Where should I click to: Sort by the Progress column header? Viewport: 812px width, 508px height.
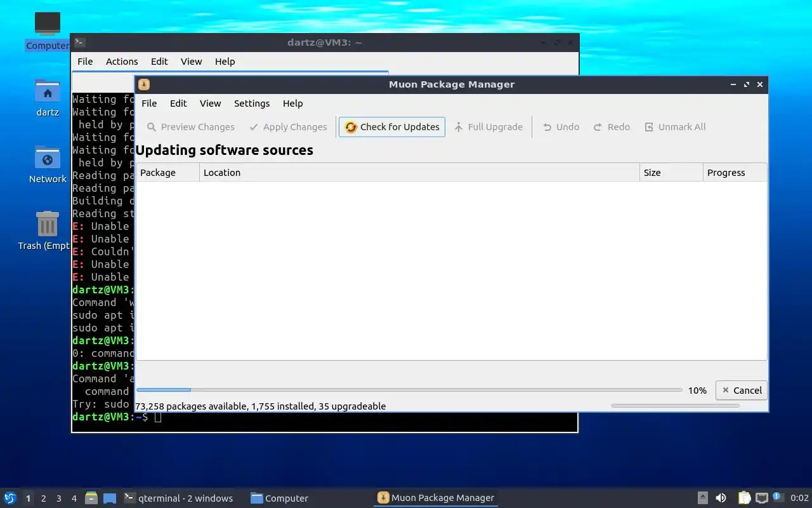(735, 173)
